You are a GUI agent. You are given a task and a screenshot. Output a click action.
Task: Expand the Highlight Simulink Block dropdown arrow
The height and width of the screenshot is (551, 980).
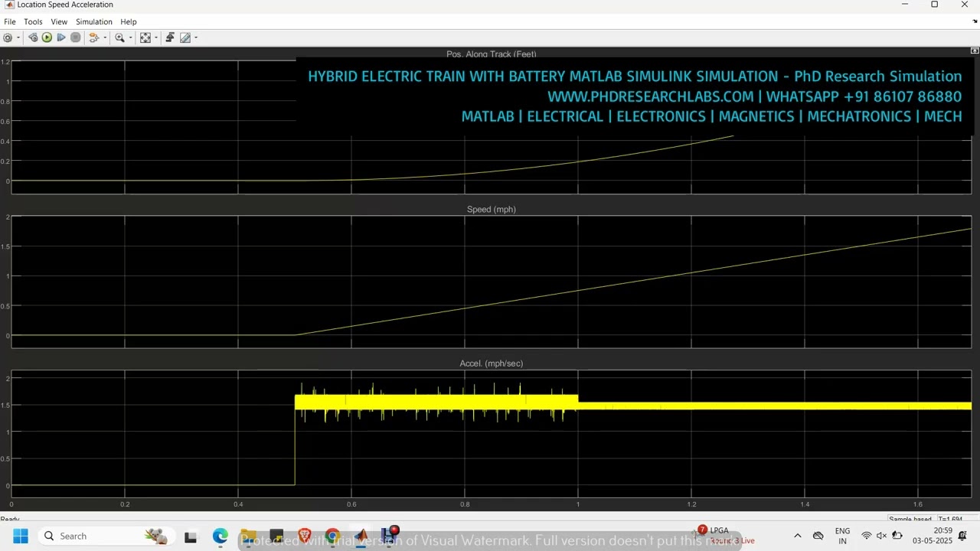click(x=104, y=37)
